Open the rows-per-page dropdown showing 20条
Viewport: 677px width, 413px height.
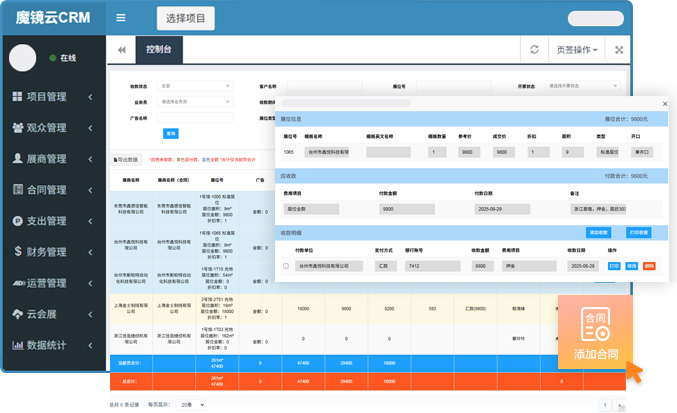(190, 404)
